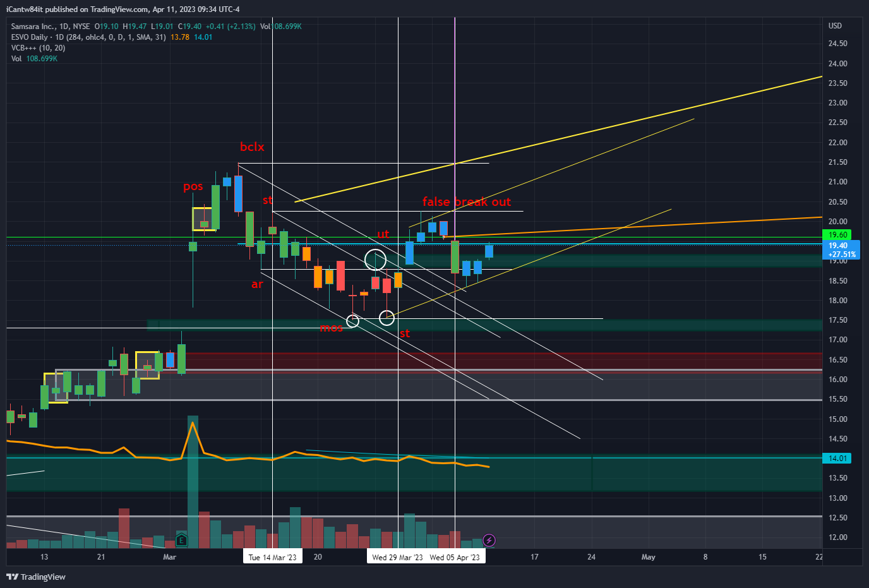Click the USD currency label

point(835,26)
